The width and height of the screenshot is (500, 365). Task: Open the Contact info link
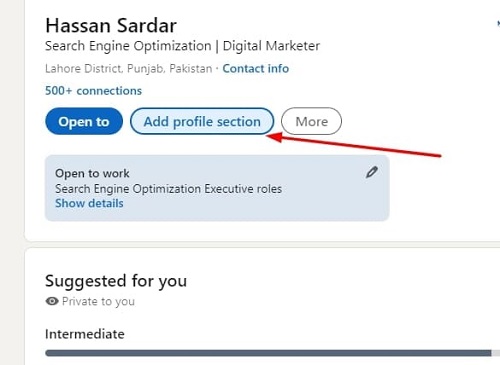click(x=256, y=68)
